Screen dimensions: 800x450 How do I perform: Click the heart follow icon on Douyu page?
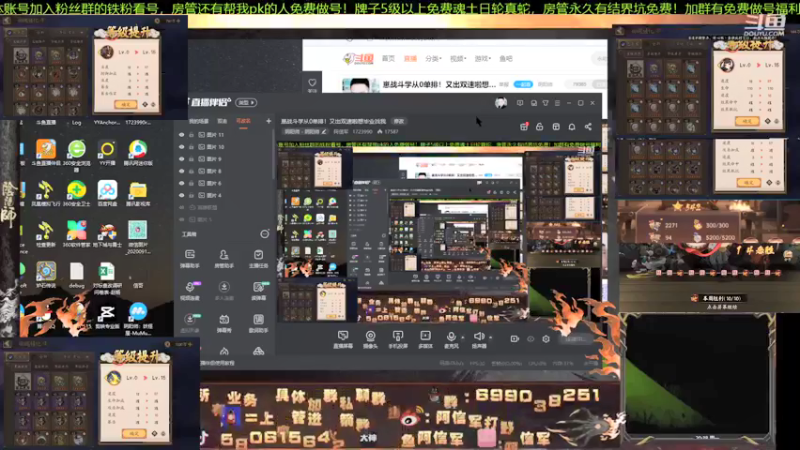[312, 83]
